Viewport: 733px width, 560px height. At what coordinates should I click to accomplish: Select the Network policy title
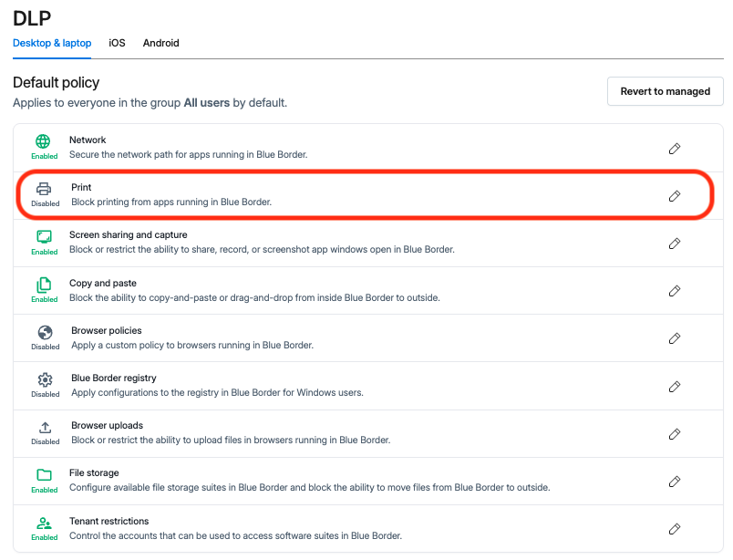tap(88, 140)
